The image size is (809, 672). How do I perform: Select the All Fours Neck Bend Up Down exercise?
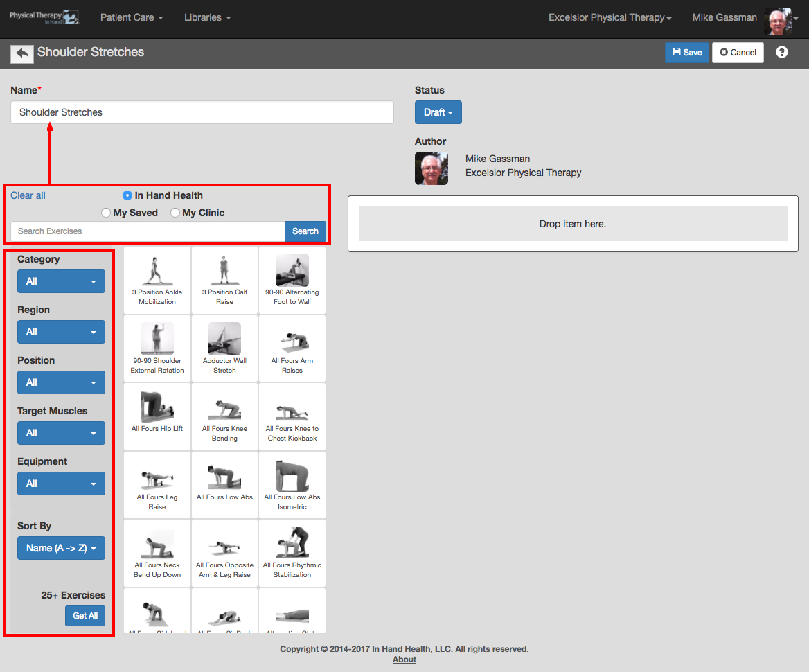click(x=157, y=554)
